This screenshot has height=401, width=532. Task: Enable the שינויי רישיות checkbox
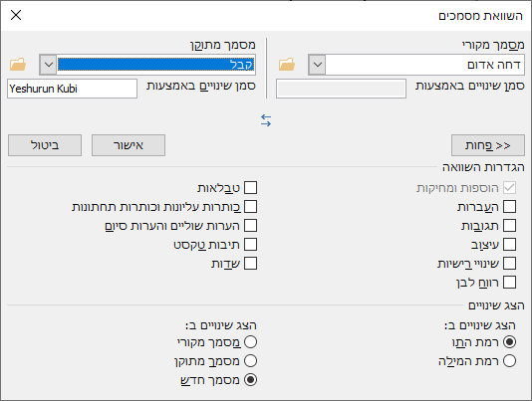coord(510,264)
